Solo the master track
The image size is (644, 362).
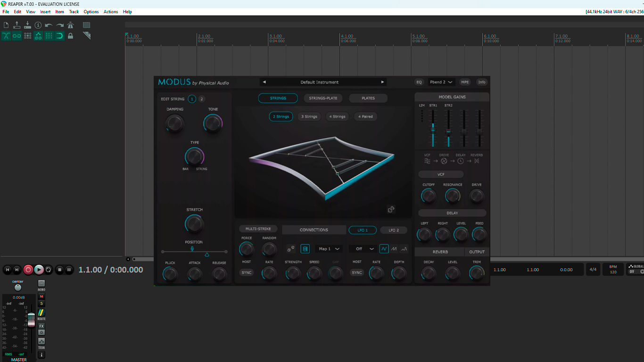click(x=41, y=304)
